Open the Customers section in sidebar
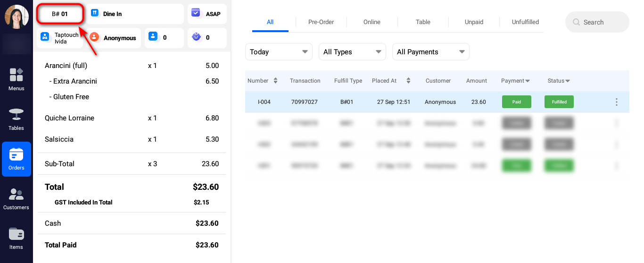Viewport: 644px width, 263px height. 16,198
